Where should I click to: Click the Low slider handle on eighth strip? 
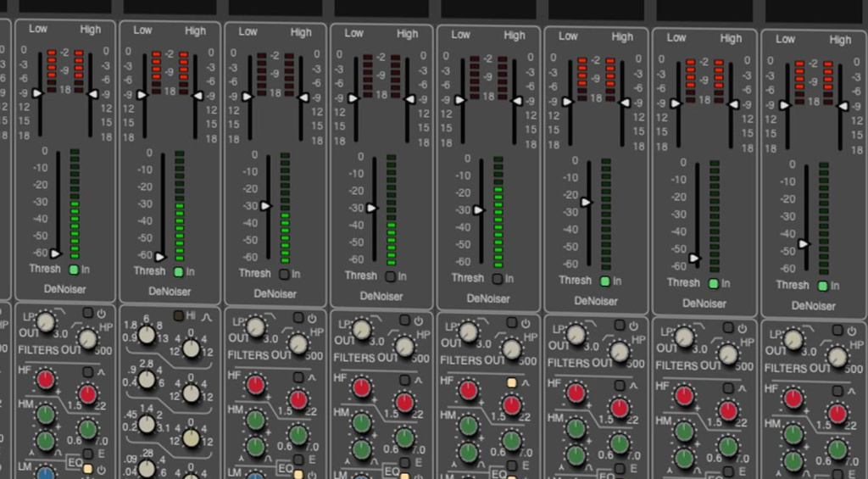[785, 105]
